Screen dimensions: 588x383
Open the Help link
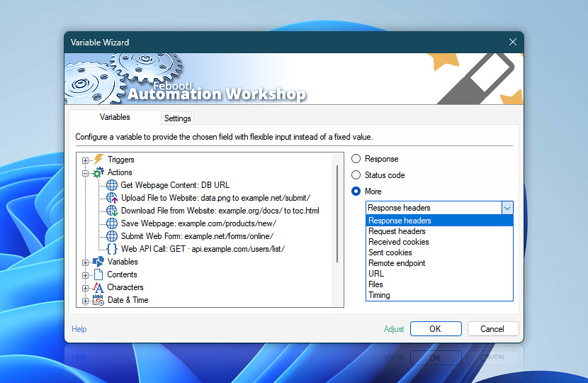click(x=79, y=329)
